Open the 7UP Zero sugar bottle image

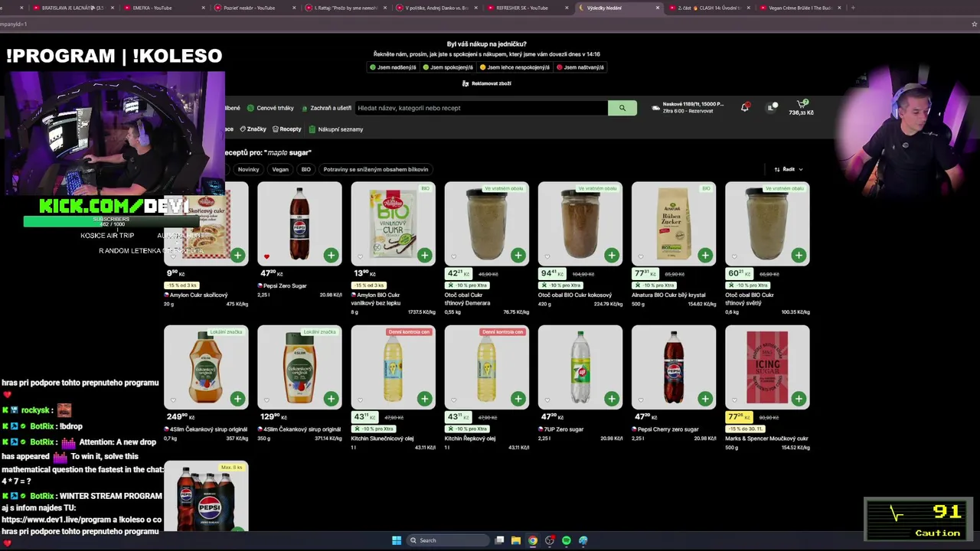pyautogui.click(x=580, y=367)
